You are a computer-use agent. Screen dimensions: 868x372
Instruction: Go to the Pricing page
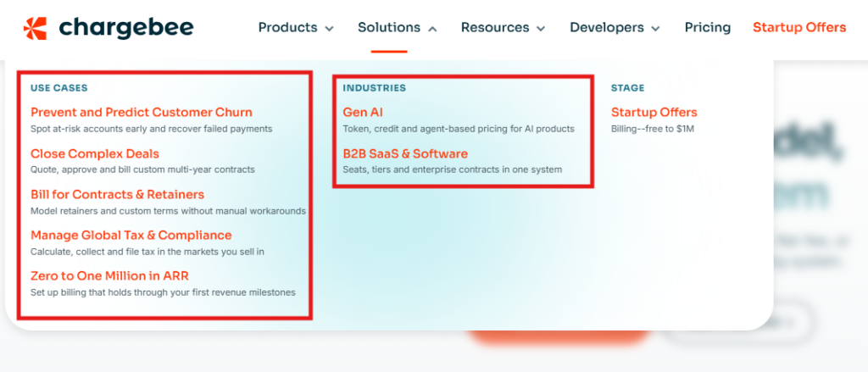(x=708, y=28)
